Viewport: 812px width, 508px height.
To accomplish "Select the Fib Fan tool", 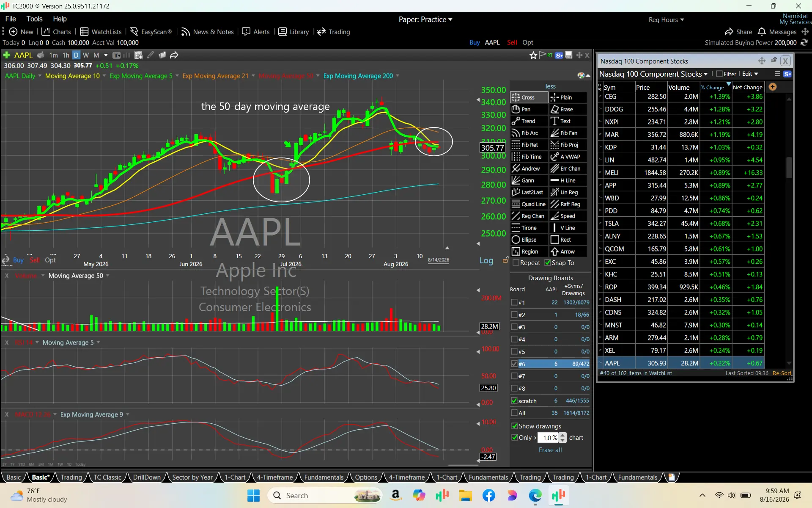I will click(568, 133).
